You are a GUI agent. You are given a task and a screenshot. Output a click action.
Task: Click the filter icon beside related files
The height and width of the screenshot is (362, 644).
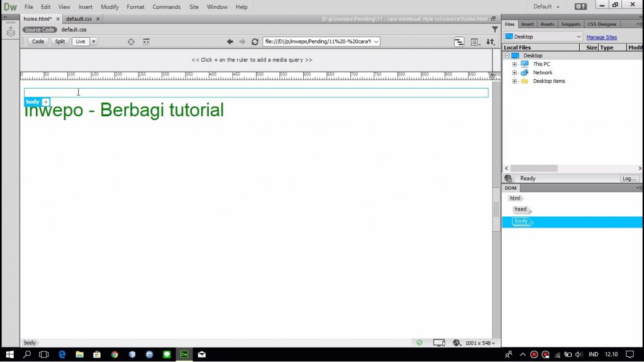(495, 29)
